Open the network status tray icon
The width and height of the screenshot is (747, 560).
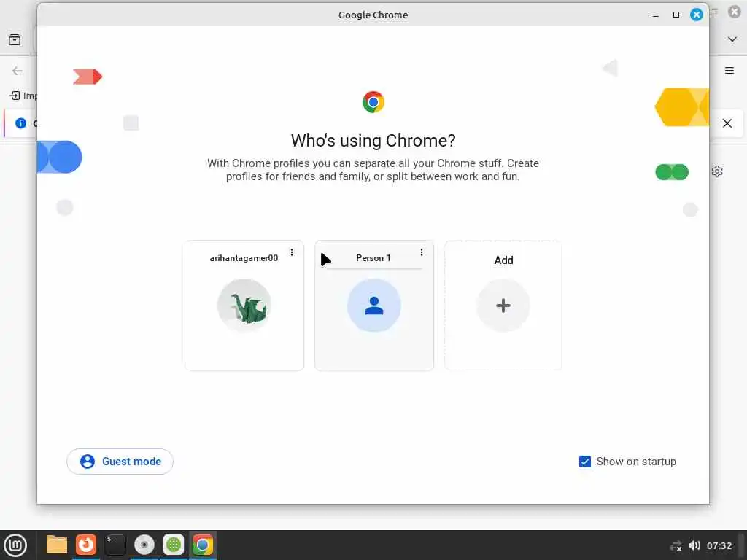coord(676,545)
